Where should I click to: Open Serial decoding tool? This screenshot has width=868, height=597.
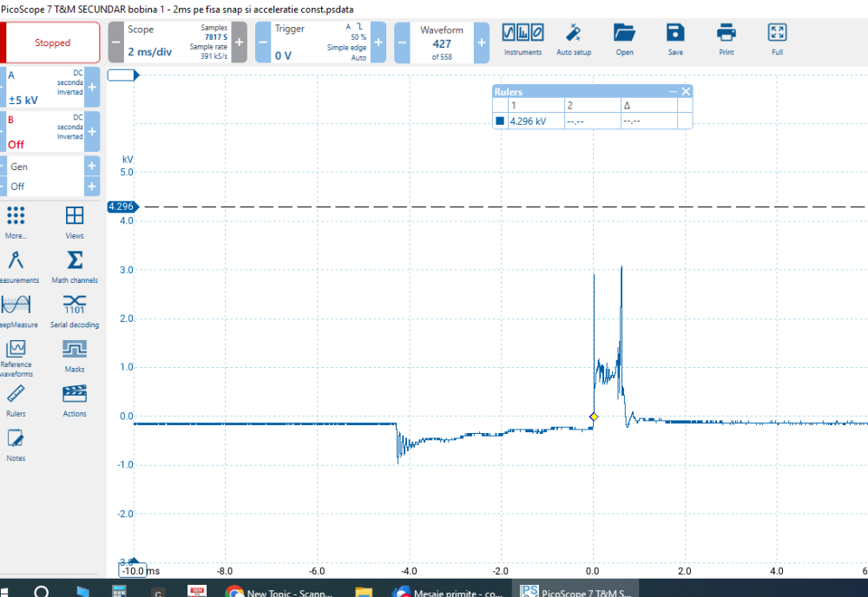tap(75, 311)
